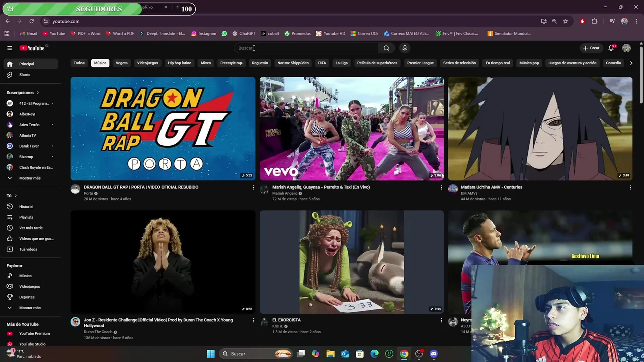Activate voice search microphone
This screenshot has width=644, height=362.
(405, 48)
